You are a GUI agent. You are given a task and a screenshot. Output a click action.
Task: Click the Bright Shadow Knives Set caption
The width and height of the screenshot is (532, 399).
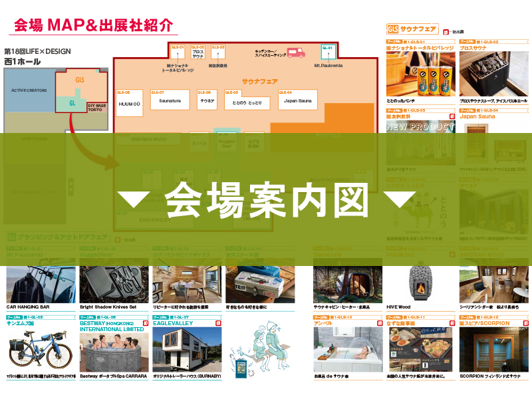pyautogui.click(x=108, y=307)
